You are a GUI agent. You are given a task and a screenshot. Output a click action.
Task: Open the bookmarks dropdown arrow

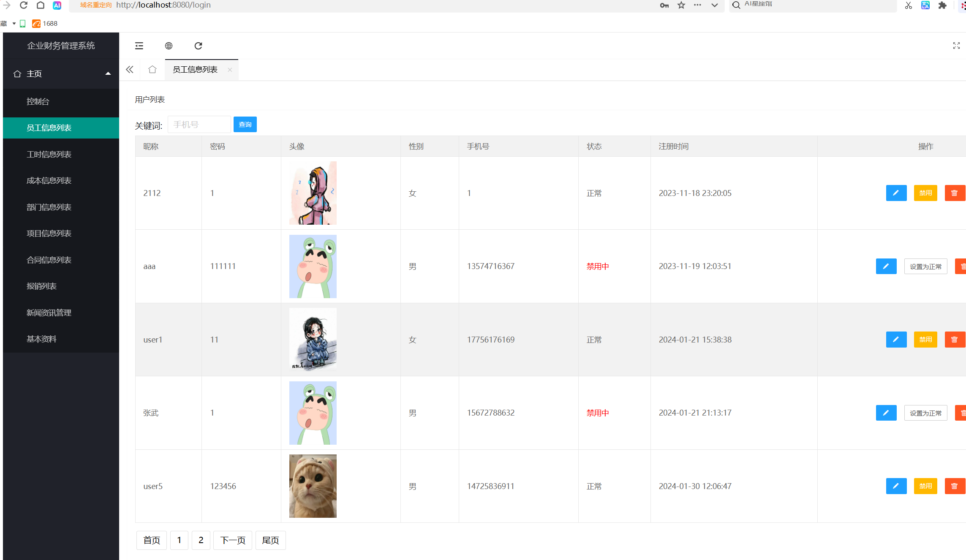[14, 24]
